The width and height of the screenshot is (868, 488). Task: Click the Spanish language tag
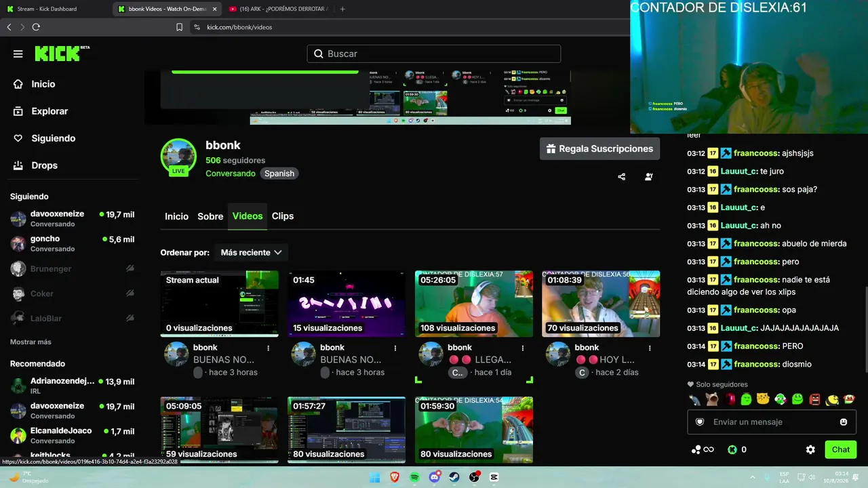[279, 174]
